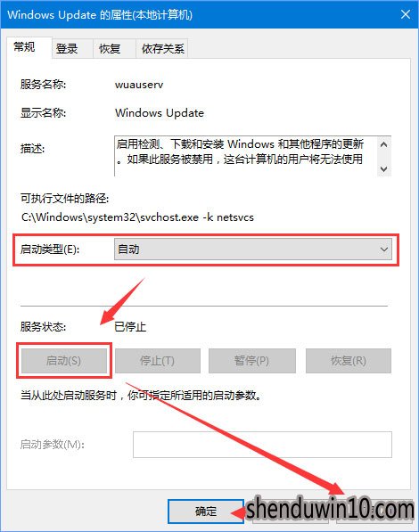Click the 暂停(P) button

[251, 360]
